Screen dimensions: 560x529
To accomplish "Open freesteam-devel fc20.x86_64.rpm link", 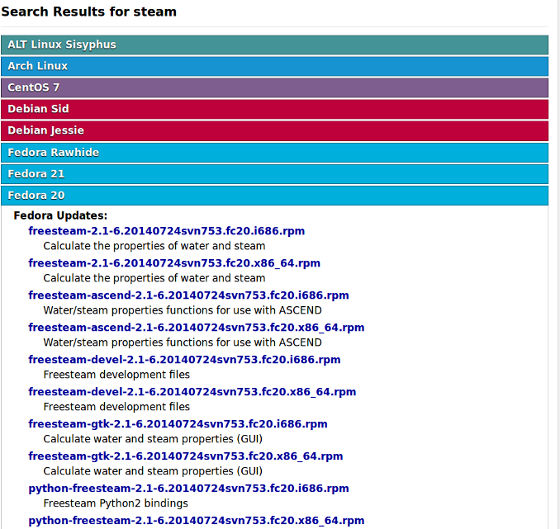I will pyautogui.click(x=192, y=392).
